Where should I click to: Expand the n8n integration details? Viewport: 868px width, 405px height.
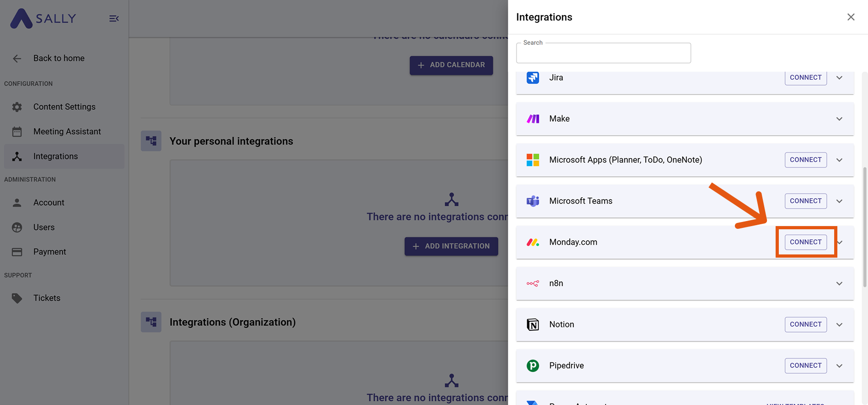point(839,283)
